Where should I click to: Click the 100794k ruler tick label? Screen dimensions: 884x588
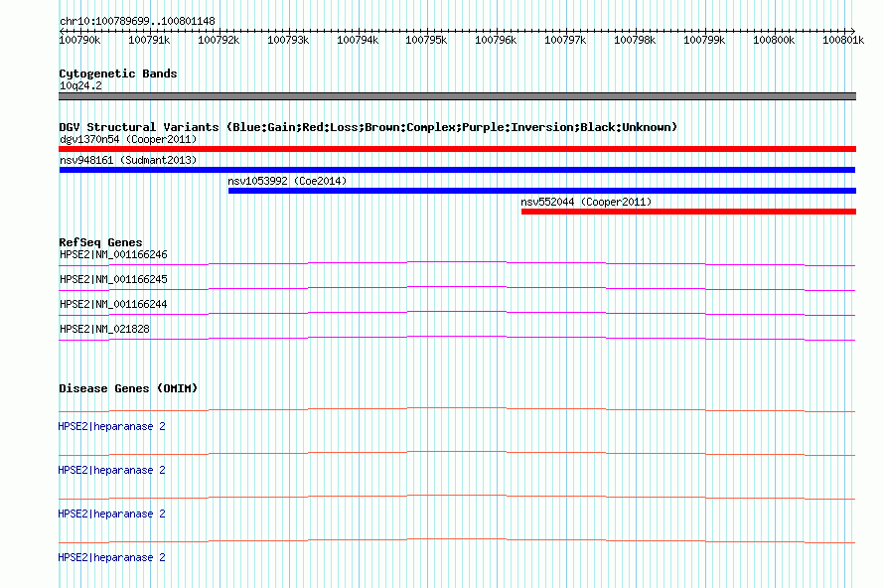[x=358, y=40]
